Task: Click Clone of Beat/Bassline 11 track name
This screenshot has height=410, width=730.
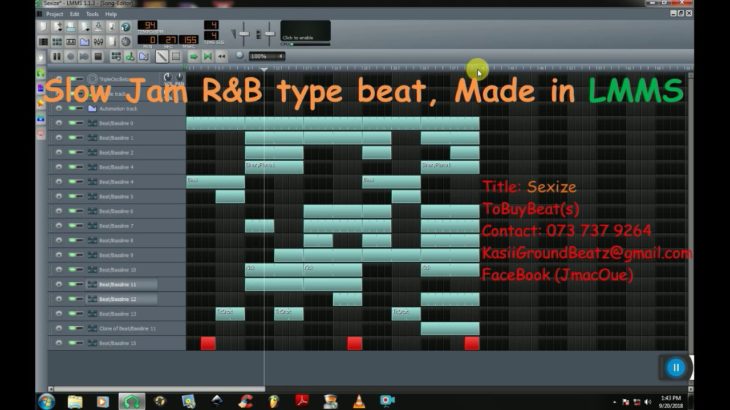Action: 122,328
